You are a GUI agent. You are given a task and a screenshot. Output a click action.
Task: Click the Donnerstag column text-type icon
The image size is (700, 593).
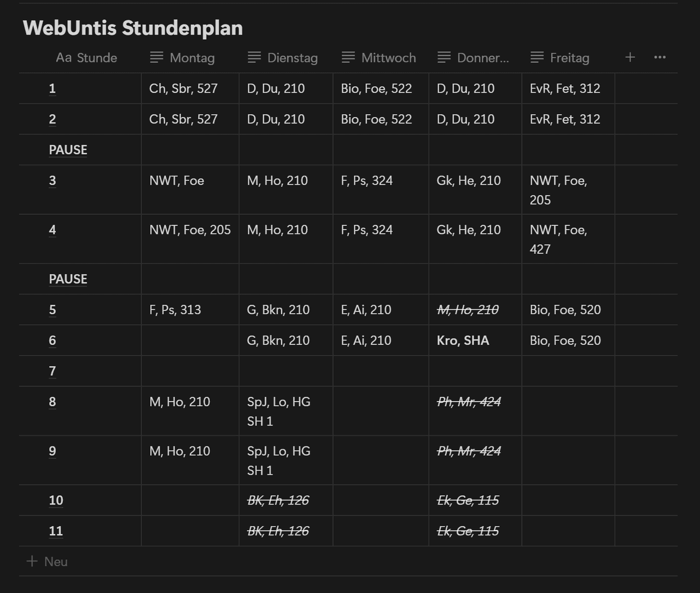pyautogui.click(x=444, y=57)
